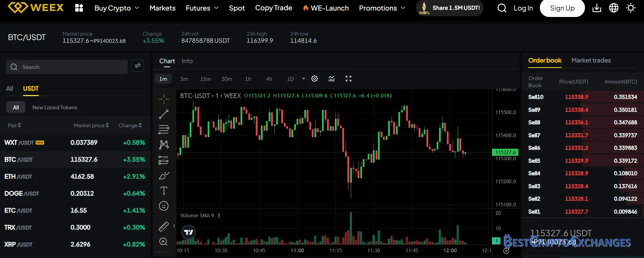Open more timeframe intervals dropdown arrow
The height and width of the screenshot is (258, 644).
tap(303, 79)
